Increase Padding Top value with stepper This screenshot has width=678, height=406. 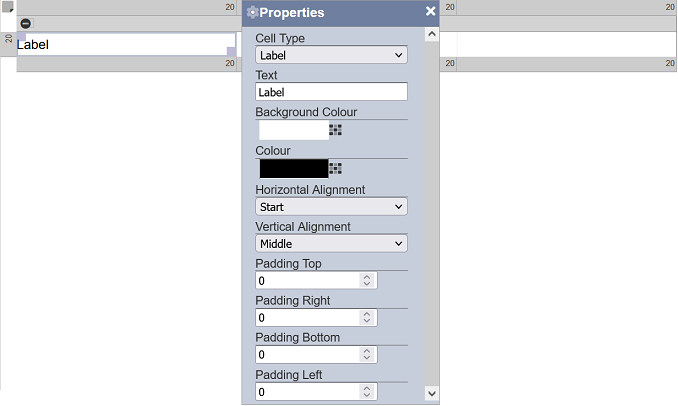point(367,277)
